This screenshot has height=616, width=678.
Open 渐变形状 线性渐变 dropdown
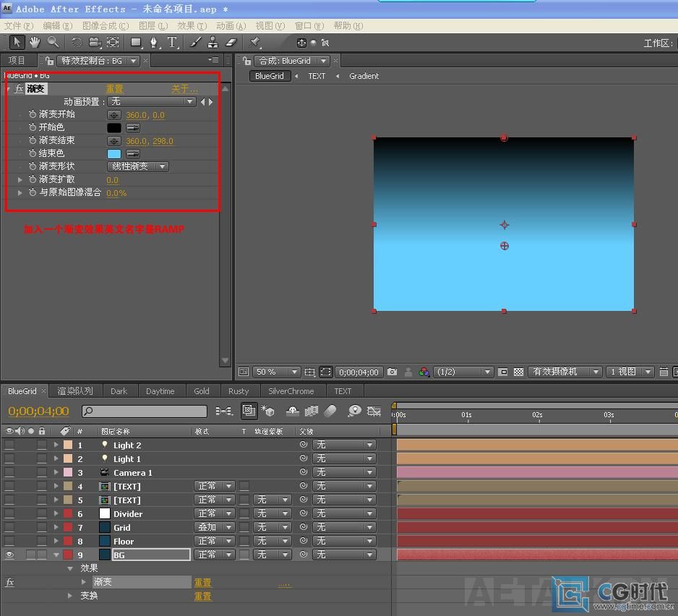click(x=138, y=166)
